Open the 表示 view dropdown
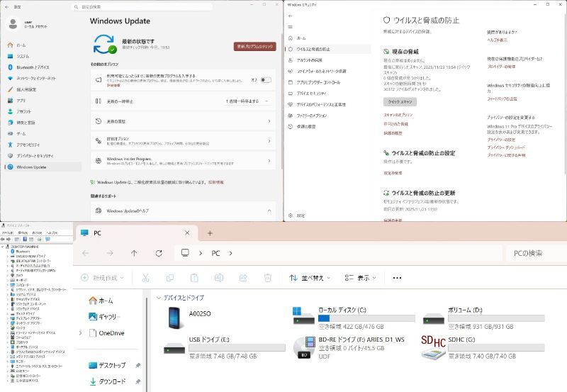This screenshot has height=392, width=567. [360, 278]
